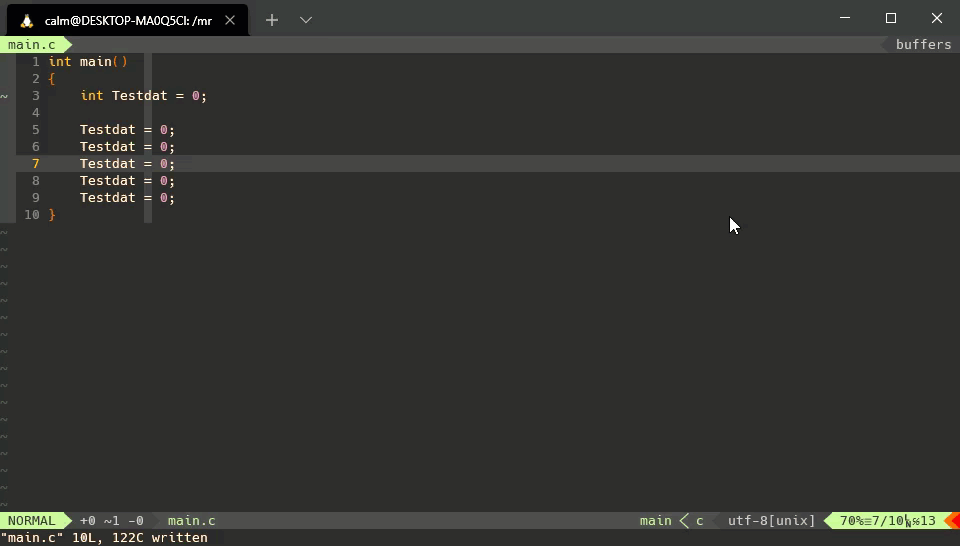
Task: Click the Linux penguin tab icon
Action: [x=26, y=21]
